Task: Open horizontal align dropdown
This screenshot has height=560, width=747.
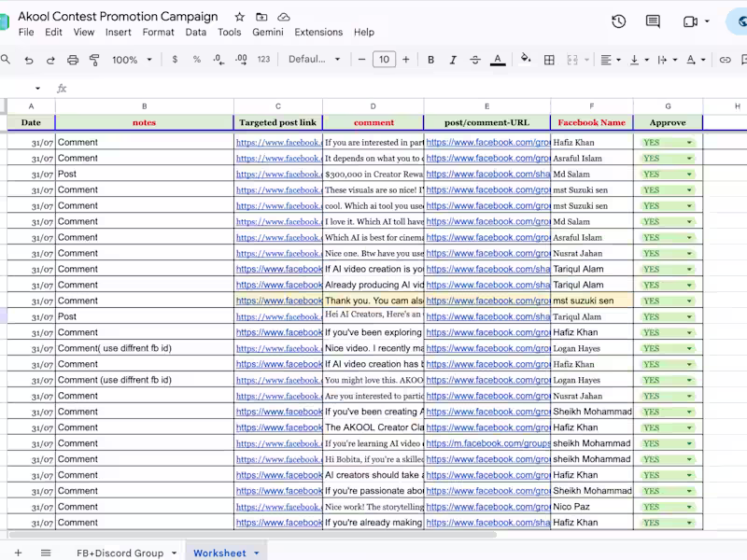Action: (x=611, y=60)
